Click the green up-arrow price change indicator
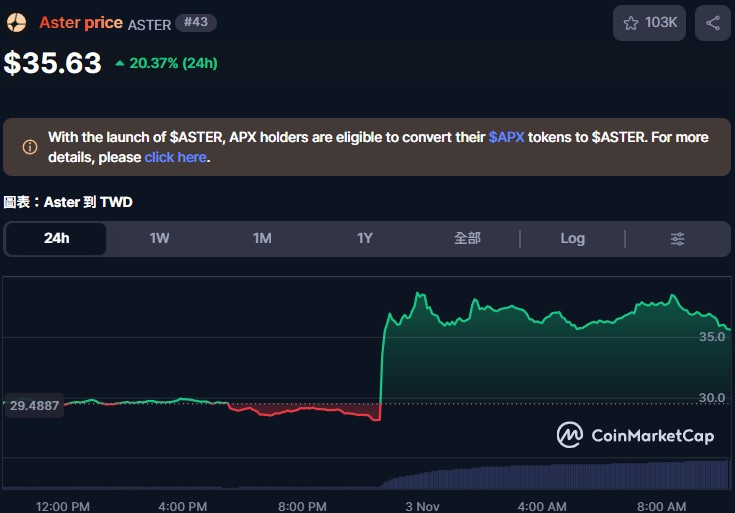Viewport: 735px width, 513px height. 120,64
